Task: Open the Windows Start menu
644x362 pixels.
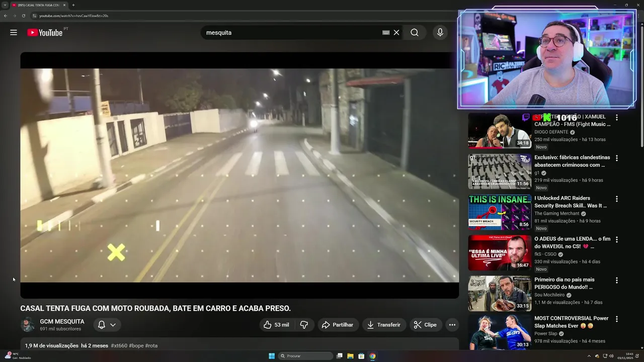Action: click(272, 356)
